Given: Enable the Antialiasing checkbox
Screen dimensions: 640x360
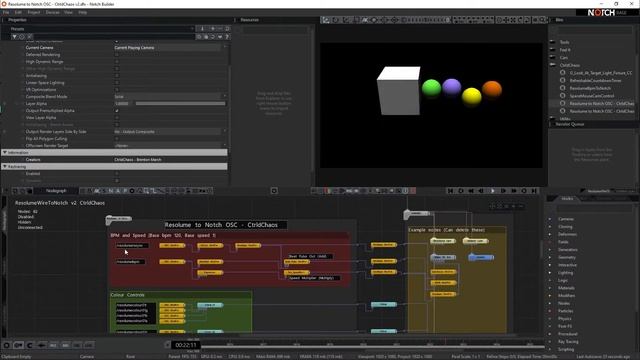Looking at the screenshot, I should (117, 76).
